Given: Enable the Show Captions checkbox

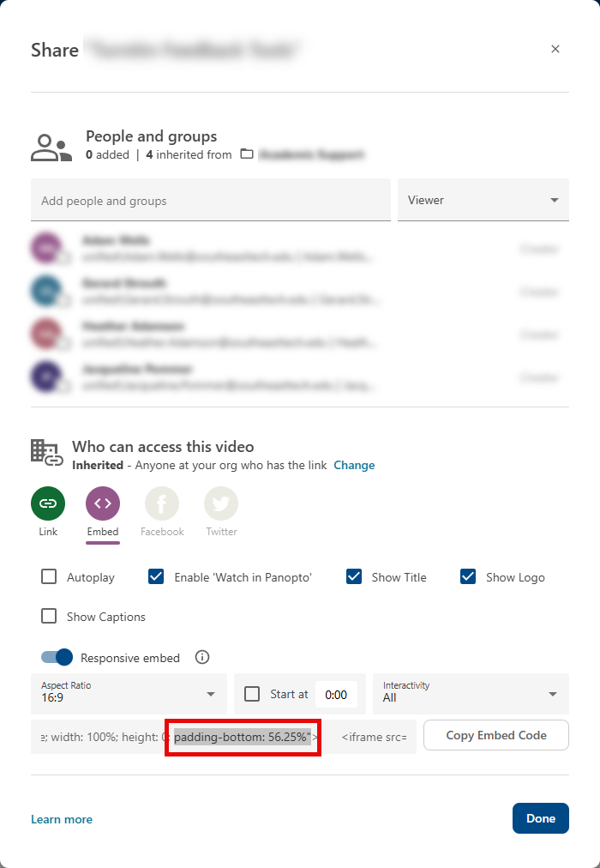Looking at the screenshot, I should [49, 616].
